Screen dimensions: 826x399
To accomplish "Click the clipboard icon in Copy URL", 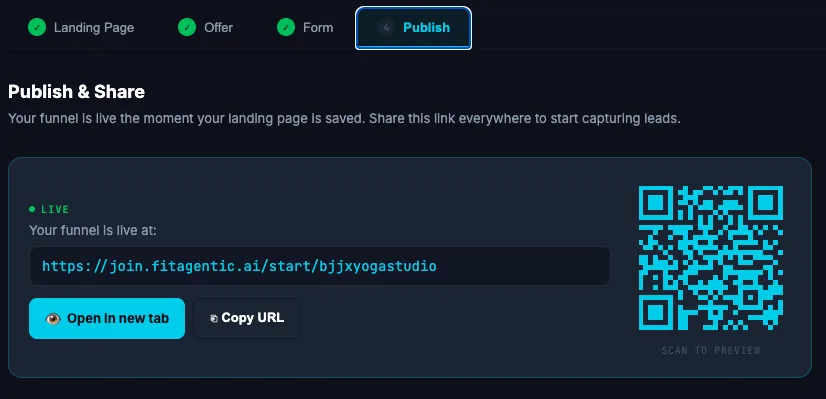I will pos(214,318).
